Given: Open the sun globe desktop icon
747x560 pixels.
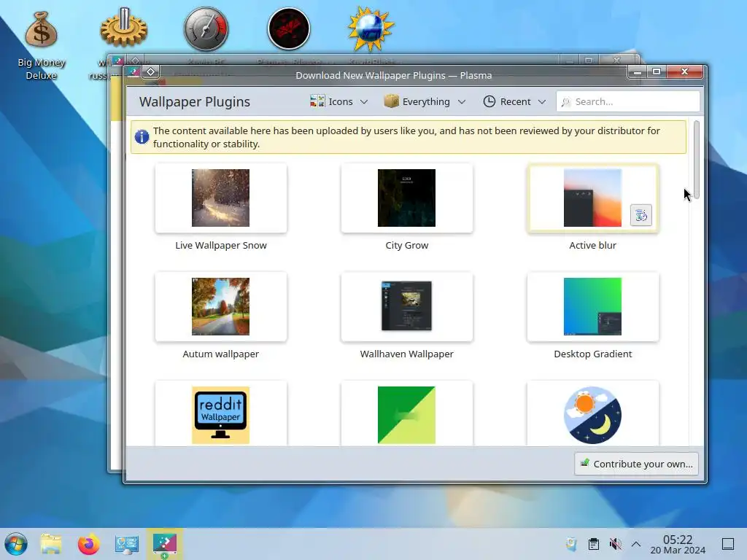Looking at the screenshot, I should click(371, 28).
